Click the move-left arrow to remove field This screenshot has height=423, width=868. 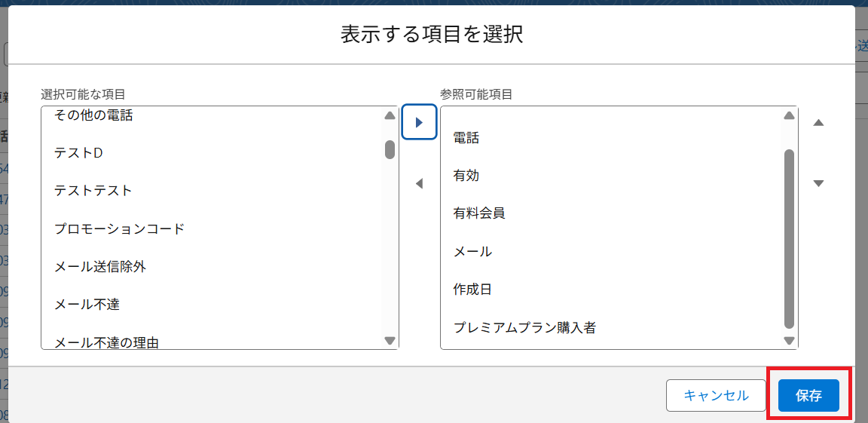tap(420, 183)
